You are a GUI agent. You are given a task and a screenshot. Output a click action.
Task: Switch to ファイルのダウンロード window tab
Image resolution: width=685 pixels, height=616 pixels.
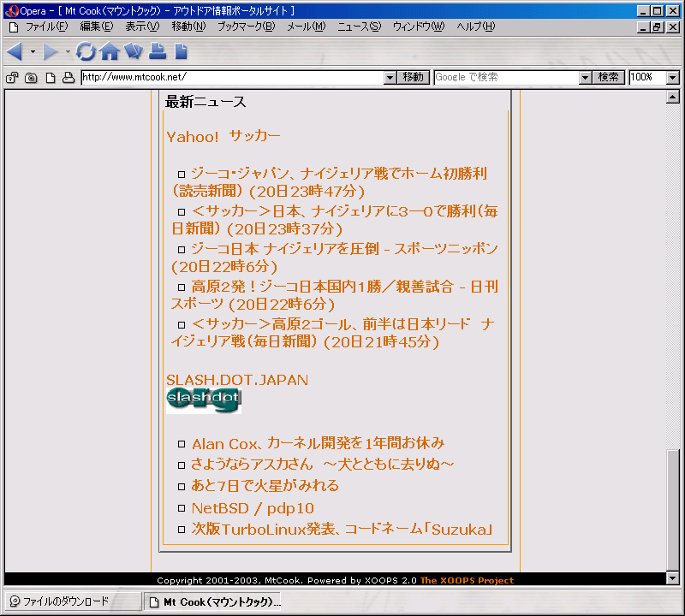click(72, 601)
